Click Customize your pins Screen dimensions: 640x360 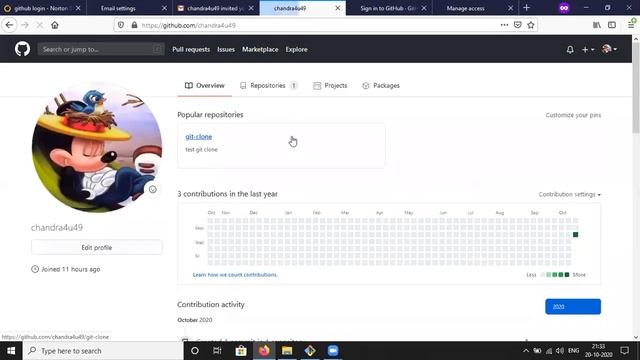(573, 115)
